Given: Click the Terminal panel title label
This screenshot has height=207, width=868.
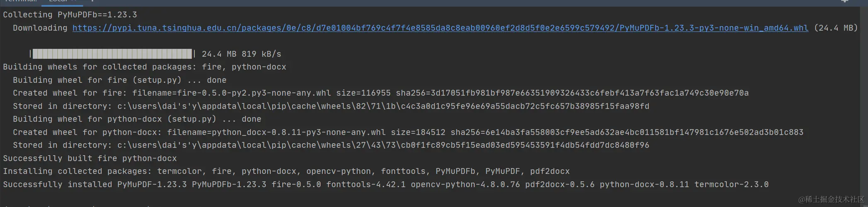Looking at the screenshot, I should [x=21, y=1].
